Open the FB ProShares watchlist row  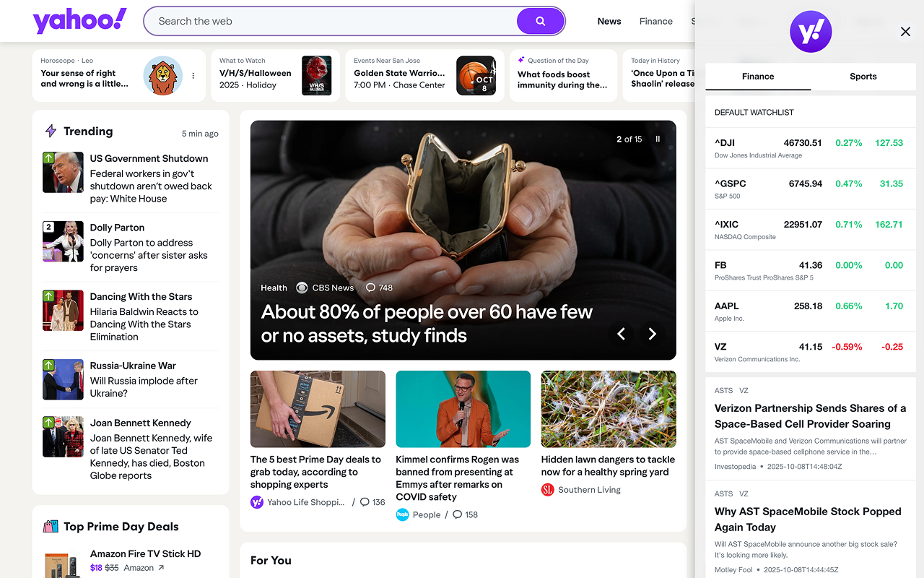click(811, 271)
